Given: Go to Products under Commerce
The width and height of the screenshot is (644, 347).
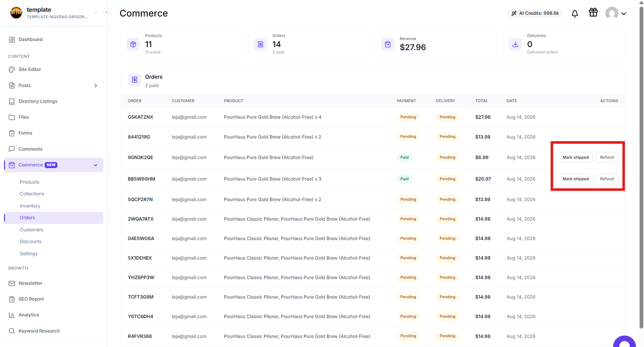Looking at the screenshot, I should tap(29, 182).
